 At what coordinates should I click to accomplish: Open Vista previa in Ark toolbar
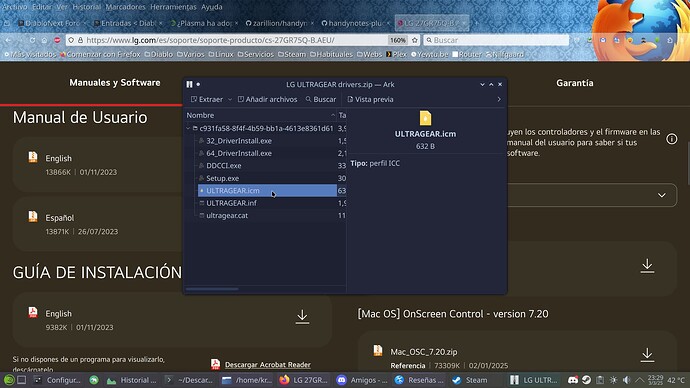pyautogui.click(x=370, y=99)
